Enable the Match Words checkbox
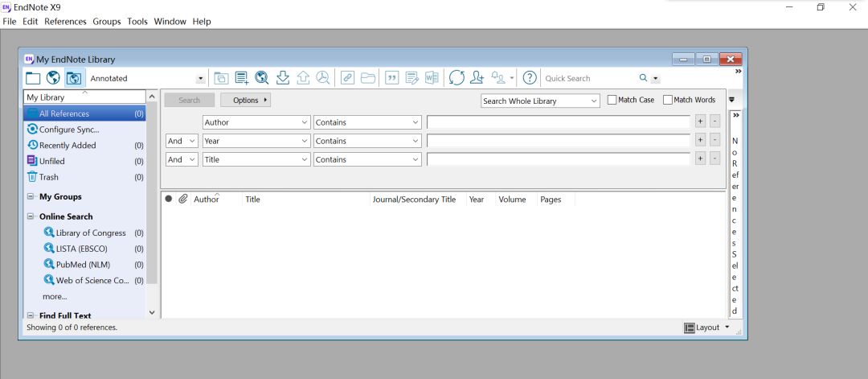The width and height of the screenshot is (868, 379). (x=668, y=100)
